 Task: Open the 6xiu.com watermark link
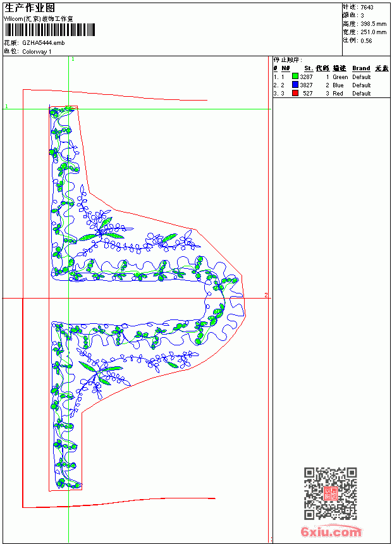pyautogui.click(x=331, y=531)
